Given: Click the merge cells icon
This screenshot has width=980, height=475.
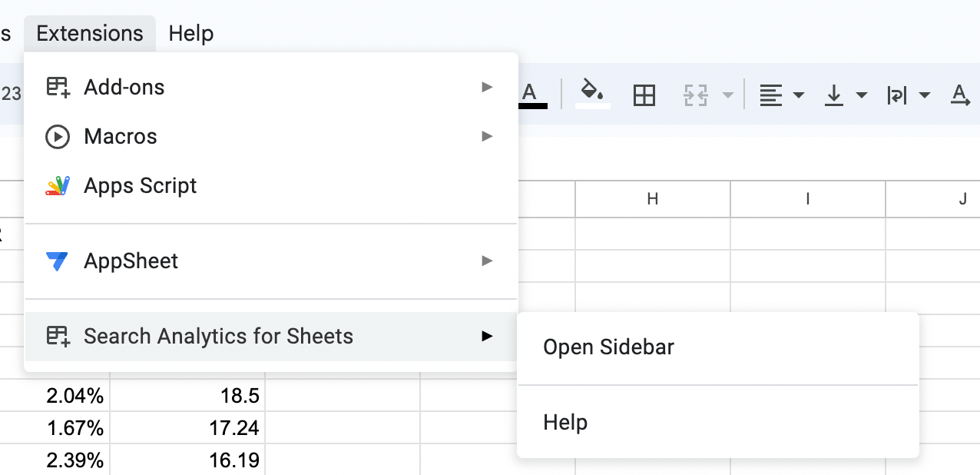Looking at the screenshot, I should pyautogui.click(x=695, y=95).
